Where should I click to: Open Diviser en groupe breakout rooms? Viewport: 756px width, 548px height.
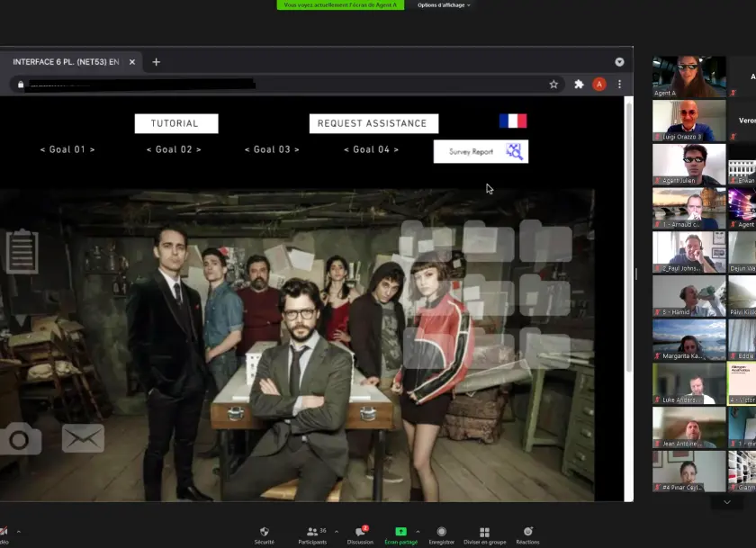coord(484,532)
